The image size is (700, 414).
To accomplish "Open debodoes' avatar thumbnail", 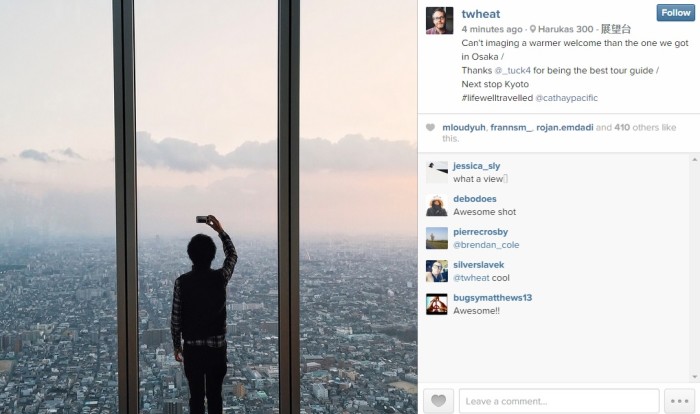I will coord(437,205).
